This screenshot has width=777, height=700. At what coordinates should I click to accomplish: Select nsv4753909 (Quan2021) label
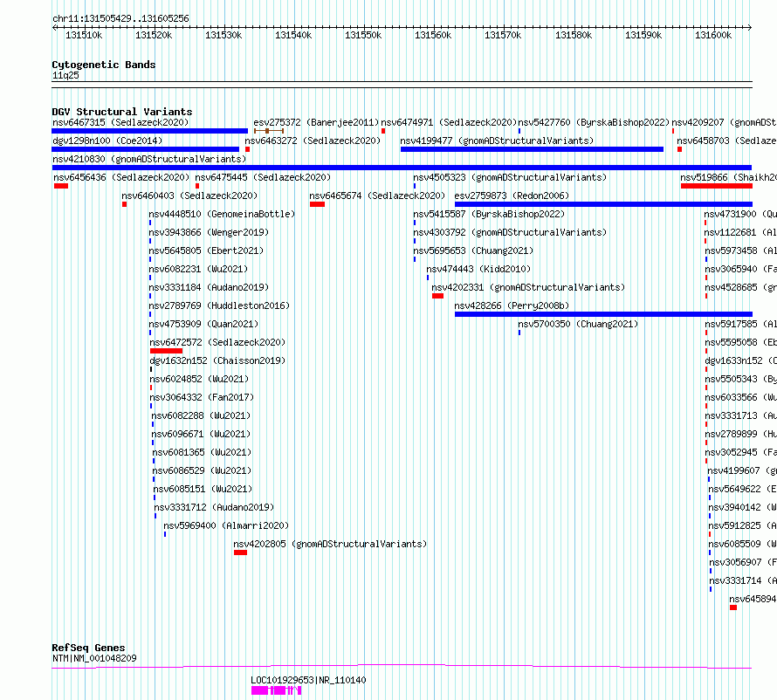[203, 324]
